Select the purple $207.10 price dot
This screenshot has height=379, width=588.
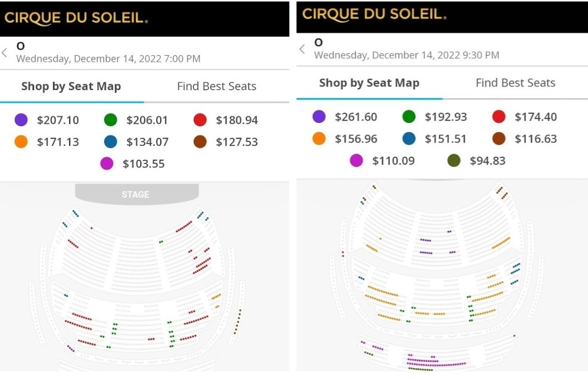pyautogui.click(x=21, y=120)
